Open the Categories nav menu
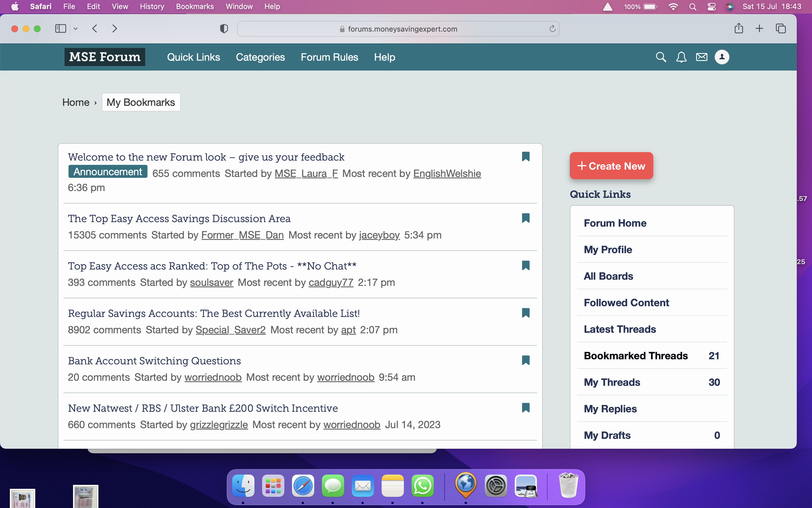The height and width of the screenshot is (508, 812). pyautogui.click(x=260, y=57)
